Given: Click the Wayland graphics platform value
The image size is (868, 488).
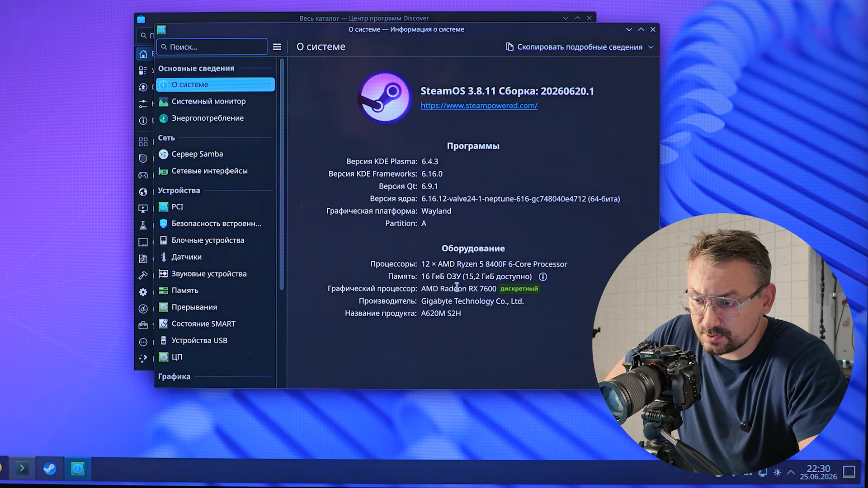Looking at the screenshot, I should pyautogui.click(x=436, y=211).
